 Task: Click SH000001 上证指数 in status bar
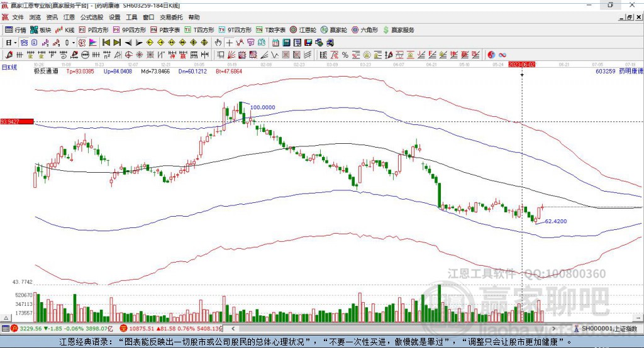(x=609, y=329)
